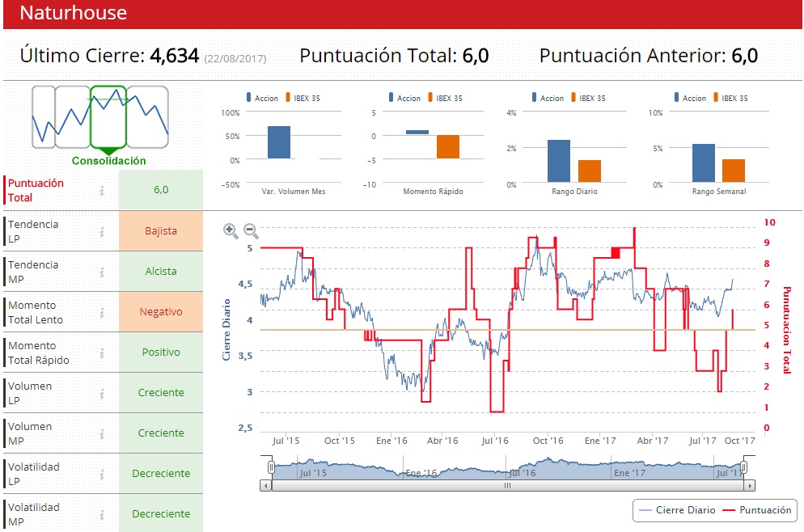804x532 pixels.
Task: Toggle Accion series in Rango Semanal chart
Action: click(x=690, y=98)
